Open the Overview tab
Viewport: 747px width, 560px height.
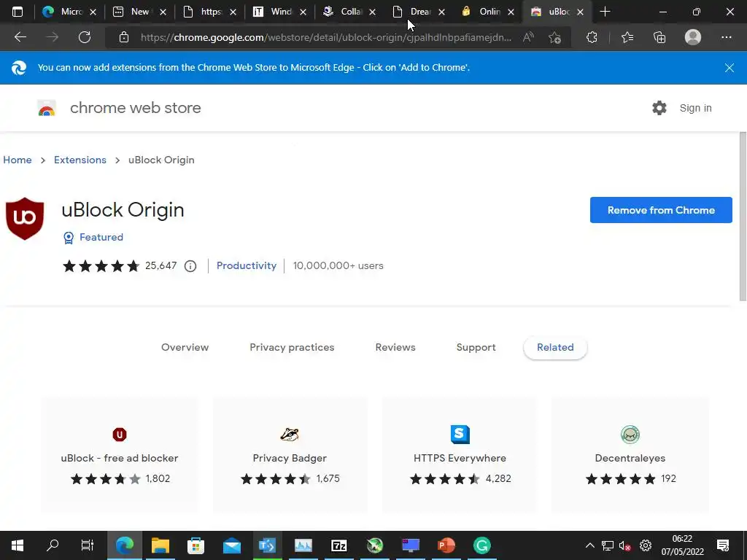coord(185,347)
